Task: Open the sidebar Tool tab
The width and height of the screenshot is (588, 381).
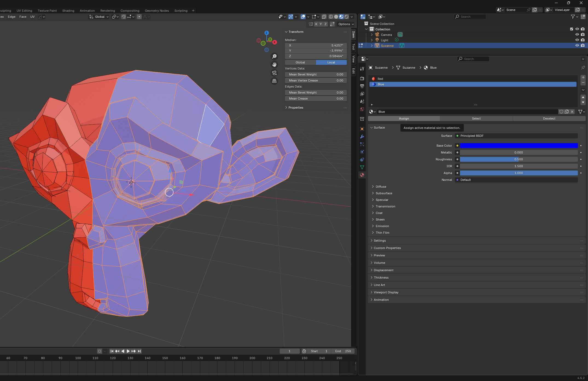Action: coord(353,47)
